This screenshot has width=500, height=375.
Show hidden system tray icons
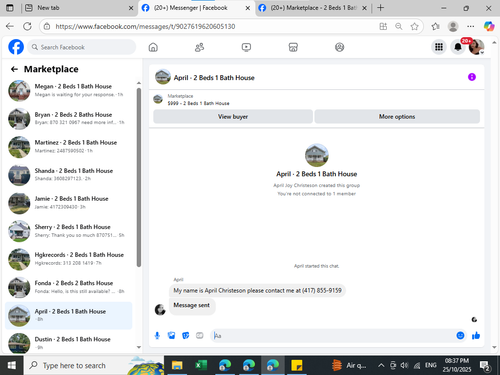point(381,366)
